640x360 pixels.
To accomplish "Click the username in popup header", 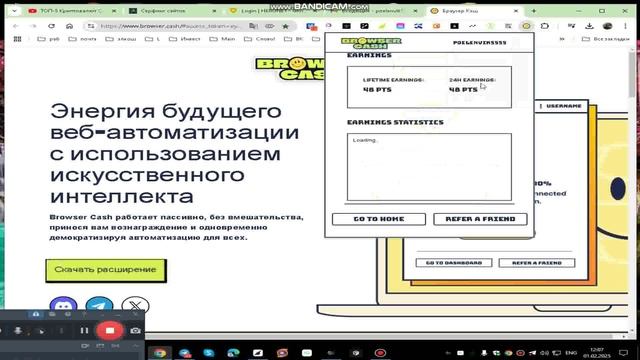I will click(480, 42).
